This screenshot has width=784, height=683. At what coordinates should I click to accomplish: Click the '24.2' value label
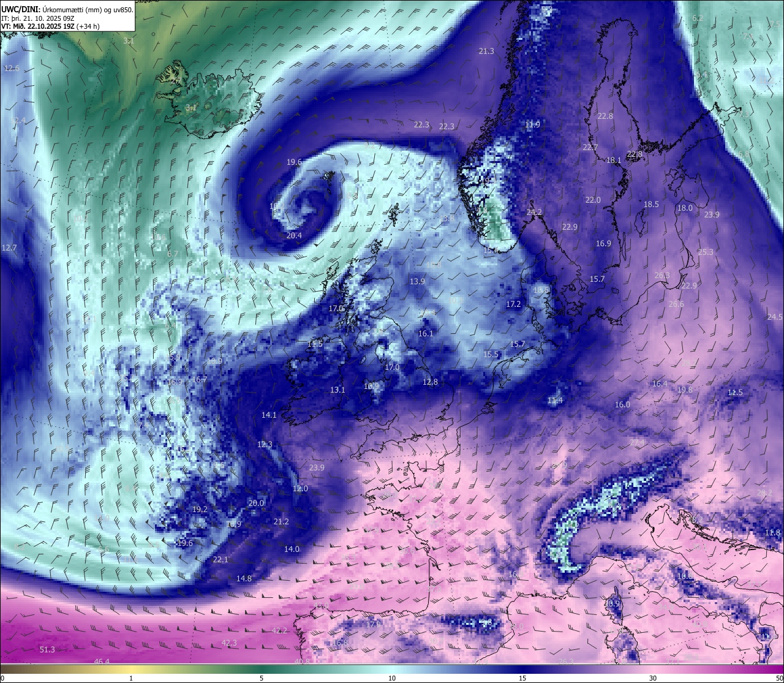tap(534, 213)
